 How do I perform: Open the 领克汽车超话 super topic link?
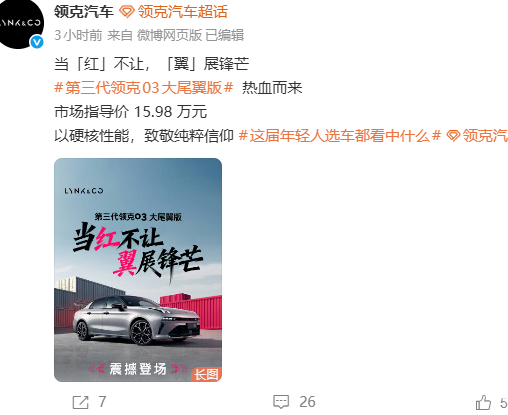click(x=182, y=12)
